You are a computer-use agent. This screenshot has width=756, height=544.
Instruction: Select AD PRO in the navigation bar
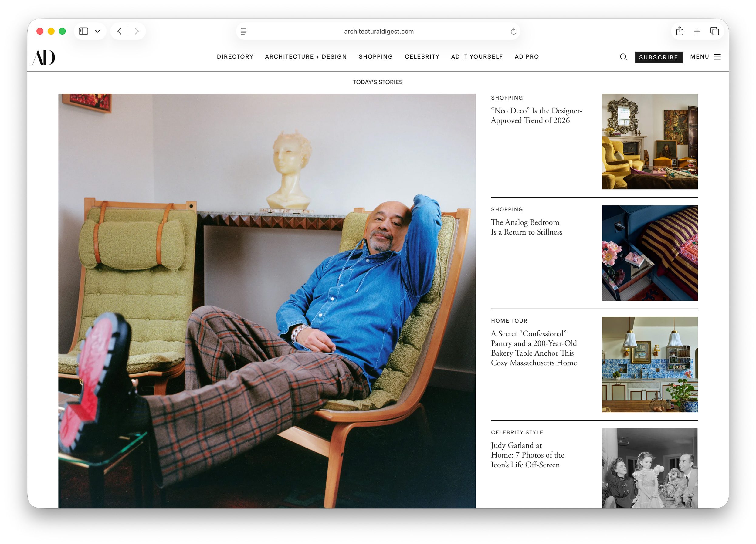click(x=527, y=57)
